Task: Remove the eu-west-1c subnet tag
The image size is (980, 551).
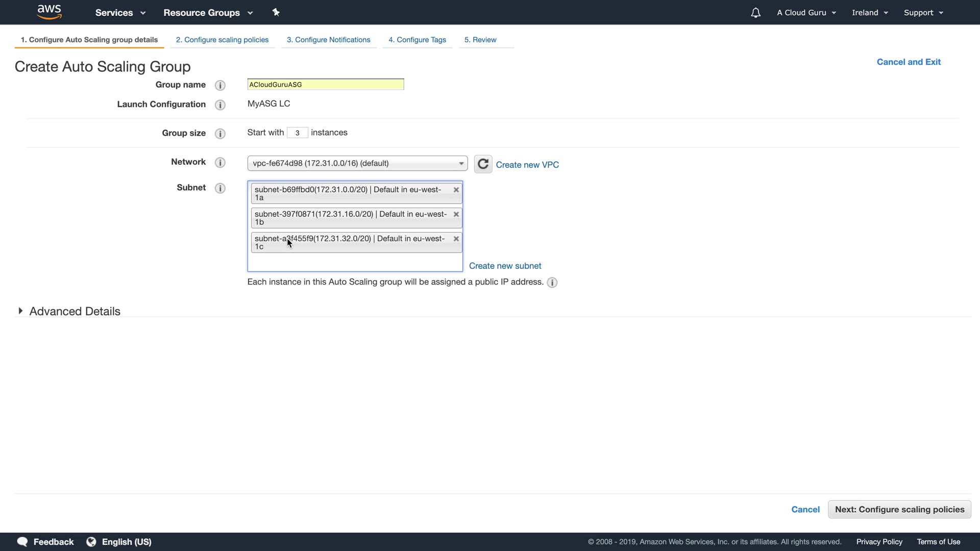Action: tap(456, 239)
